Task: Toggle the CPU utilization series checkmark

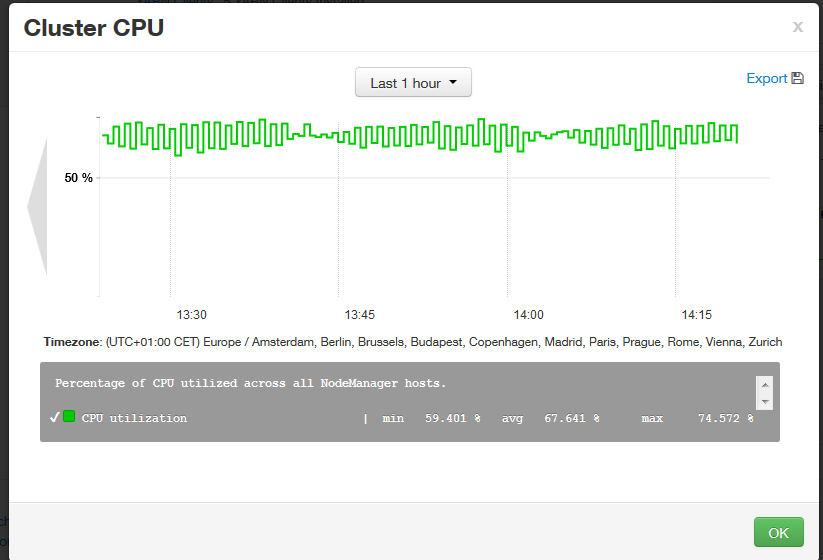Action: (55, 417)
